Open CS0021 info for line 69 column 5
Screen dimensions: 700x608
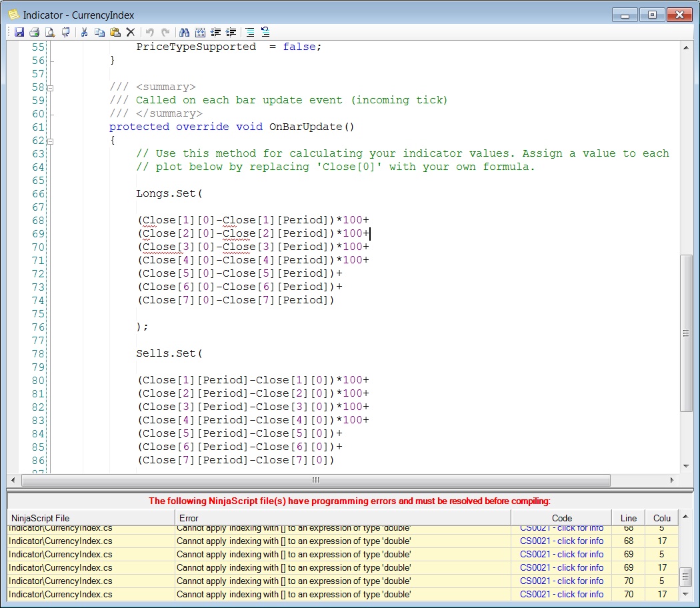pos(561,555)
